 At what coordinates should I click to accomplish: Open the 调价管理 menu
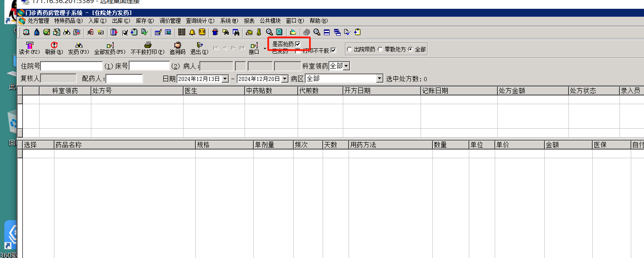point(170,21)
